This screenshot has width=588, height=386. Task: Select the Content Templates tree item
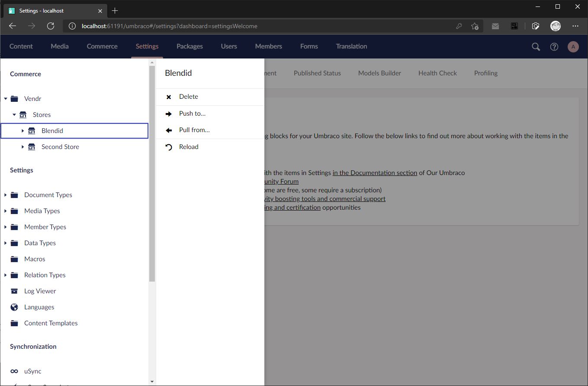point(51,323)
